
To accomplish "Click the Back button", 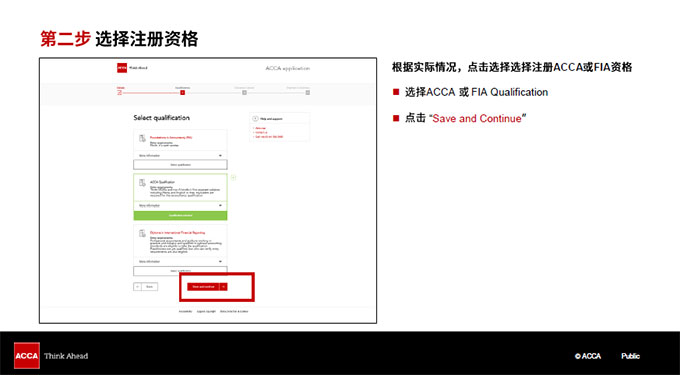I will pyautogui.click(x=146, y=287).
